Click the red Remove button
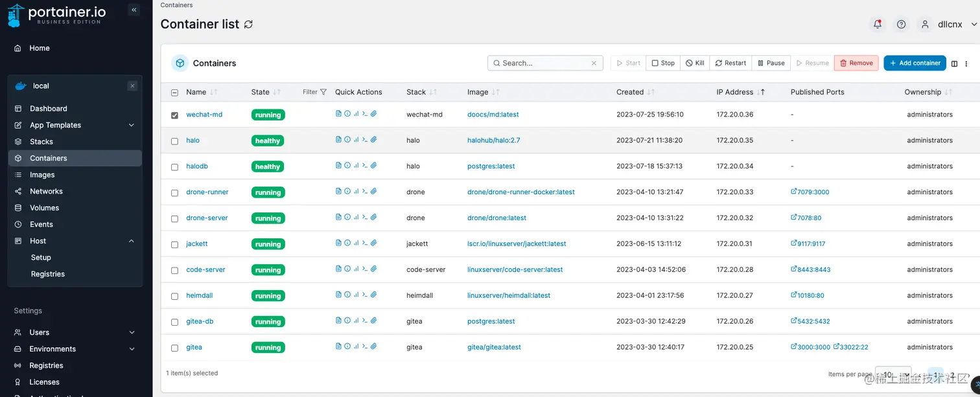Screen dimensions: 980x397 (856, 63)
